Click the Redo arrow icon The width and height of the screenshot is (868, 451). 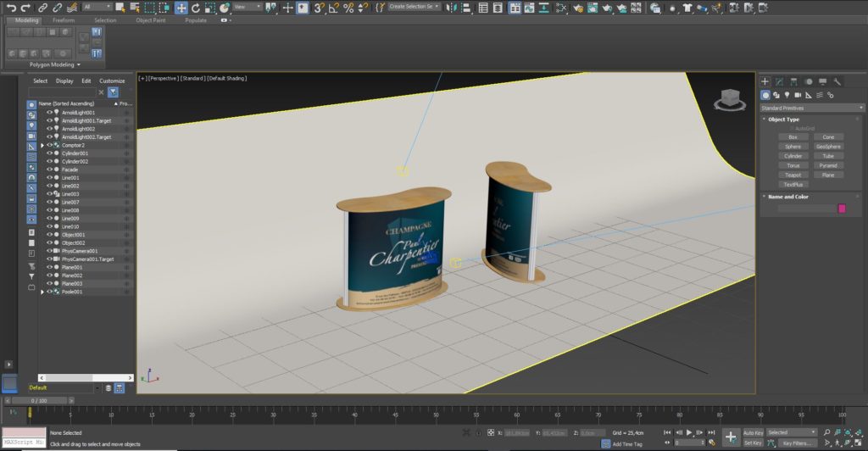click(25, 8)
